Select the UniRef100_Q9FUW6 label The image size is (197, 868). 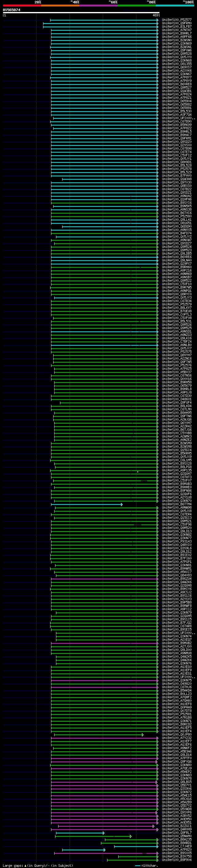click(x=177, y=50)
